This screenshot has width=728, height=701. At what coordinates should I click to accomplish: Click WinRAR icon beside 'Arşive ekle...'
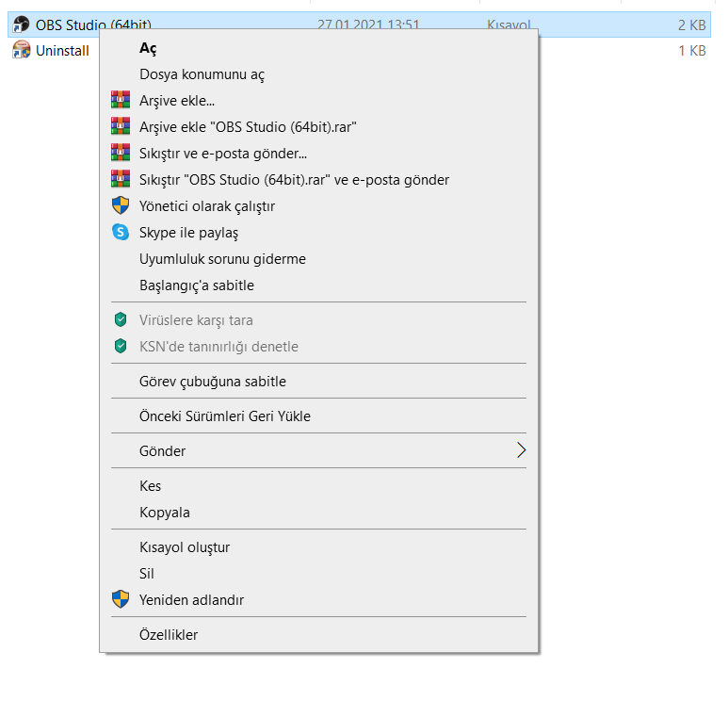click(x=121, y=100)
